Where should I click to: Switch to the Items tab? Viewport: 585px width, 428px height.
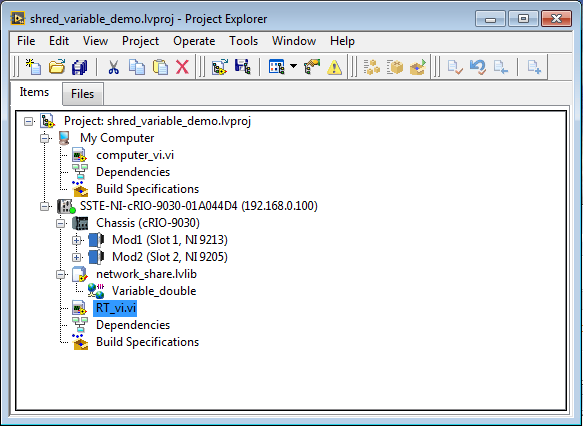click(x=34, y=92)
